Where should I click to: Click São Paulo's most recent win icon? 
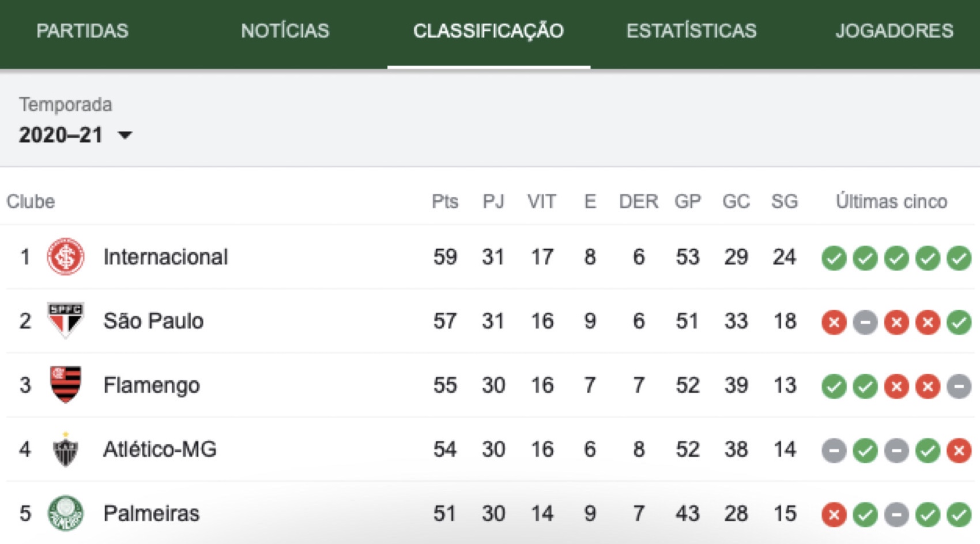pos(959,322)
